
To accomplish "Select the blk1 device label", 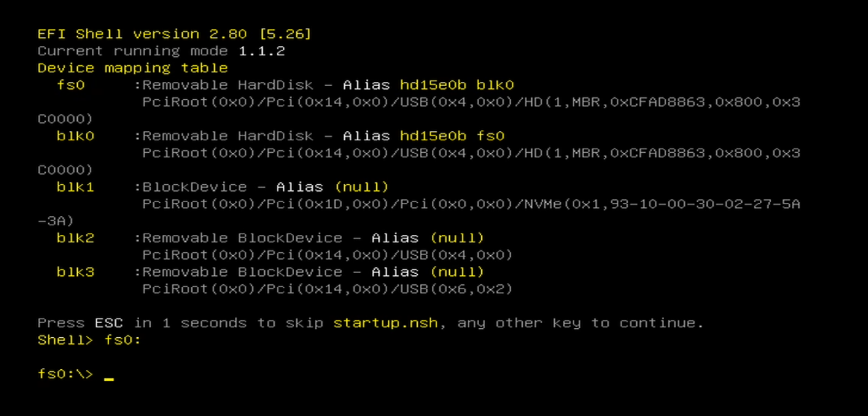I will (x=75, y=187).
